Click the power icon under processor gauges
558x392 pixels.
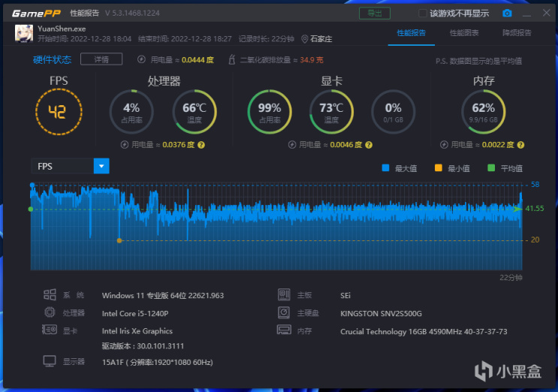125,145
